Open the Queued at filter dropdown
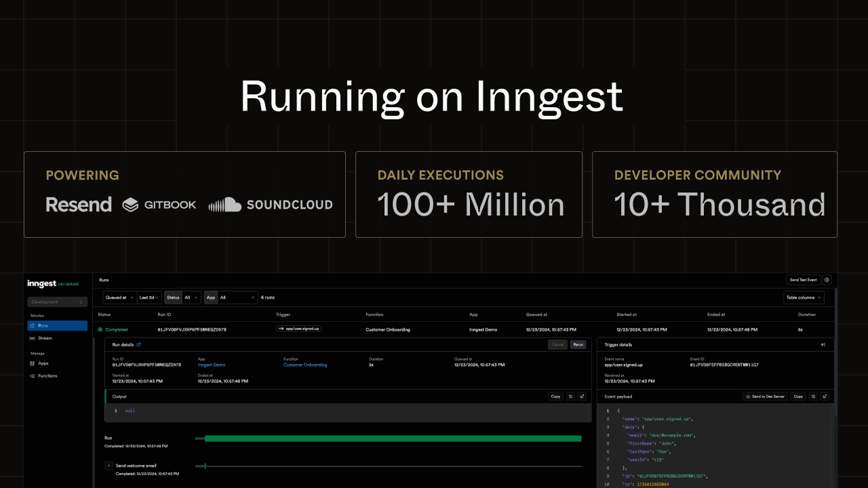Image resolution: width=868 pixels, height=488 pixels. [119, 297]
